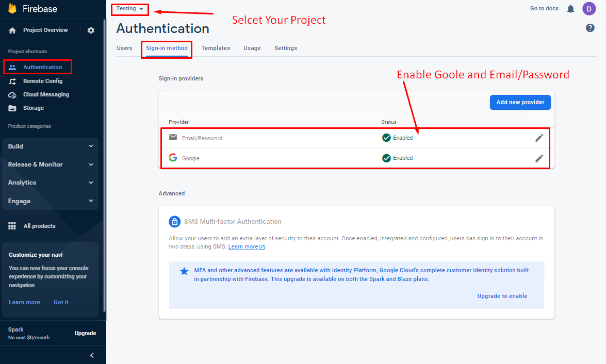Click the Advanced section heading
Screen dimensions: 606x364
tap(172, 193)
